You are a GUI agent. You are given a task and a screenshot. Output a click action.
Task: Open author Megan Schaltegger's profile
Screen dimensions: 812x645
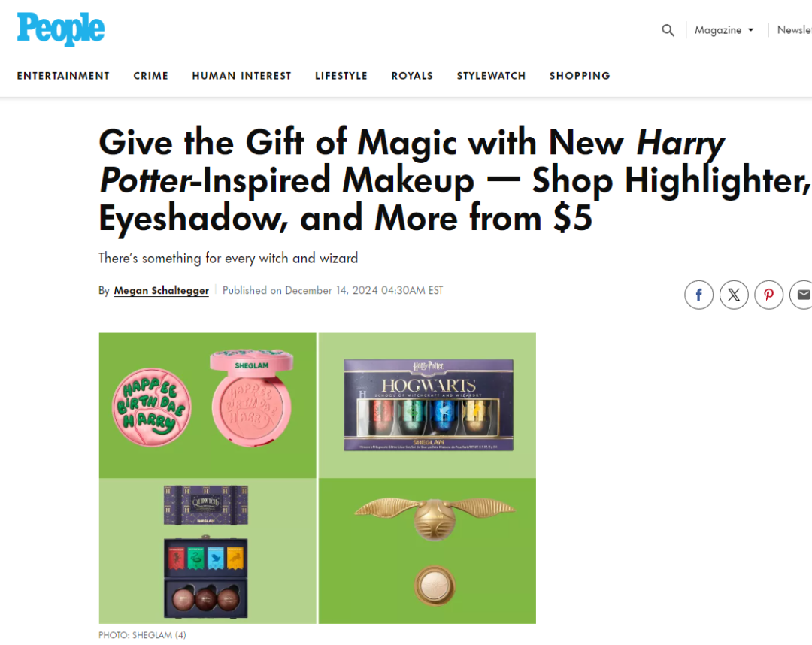pyautogui.click(x=161, y=290)
